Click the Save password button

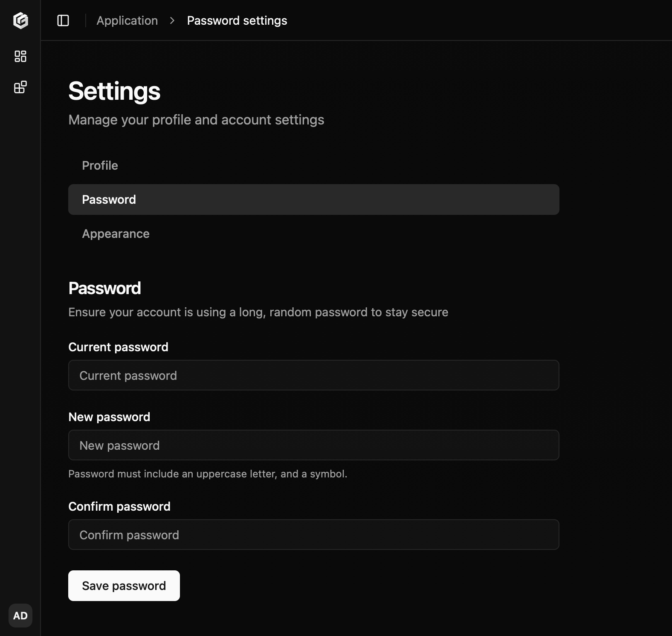click(x=124, y=586)
